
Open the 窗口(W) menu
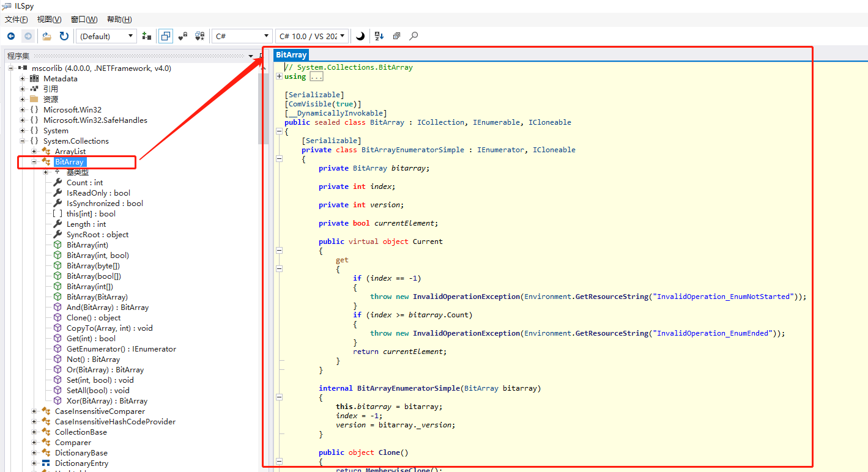pos(84,20)
